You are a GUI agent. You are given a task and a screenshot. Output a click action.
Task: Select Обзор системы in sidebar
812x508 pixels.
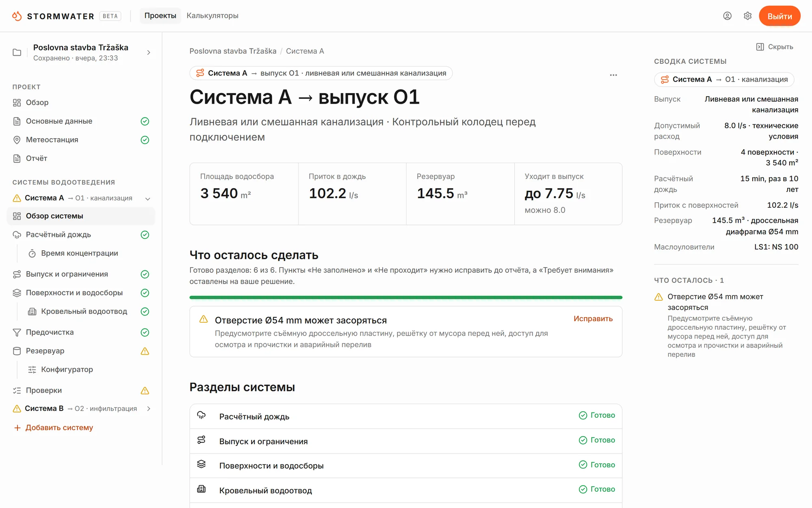coord(81,216)
